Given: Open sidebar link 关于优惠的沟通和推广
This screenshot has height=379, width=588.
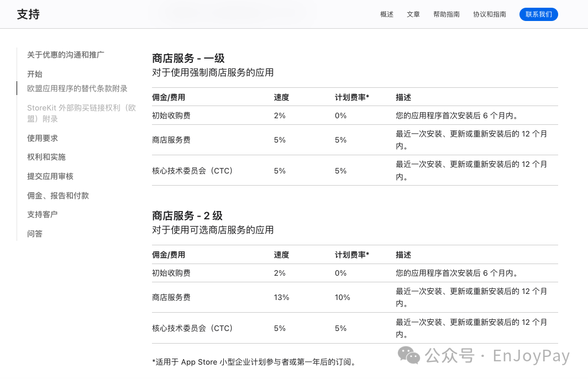Looking at the screenshot, I should coord(66,55).
